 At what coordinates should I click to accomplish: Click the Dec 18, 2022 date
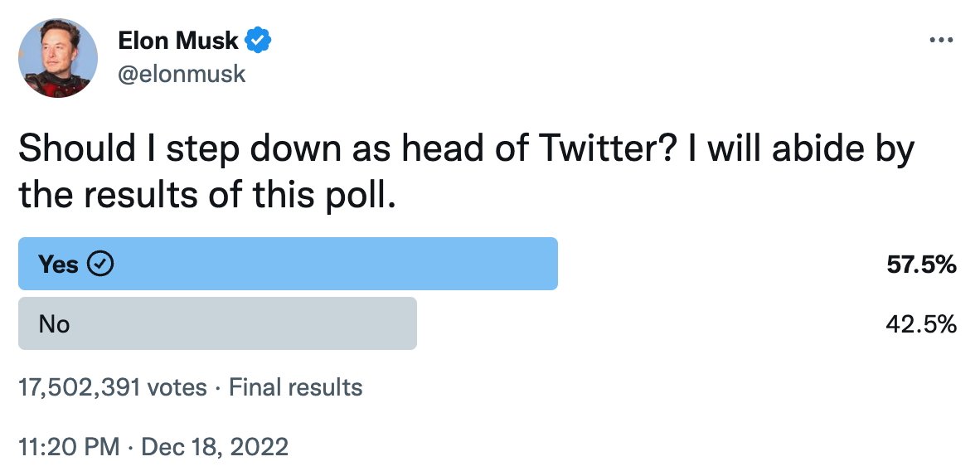click(215, 448)
